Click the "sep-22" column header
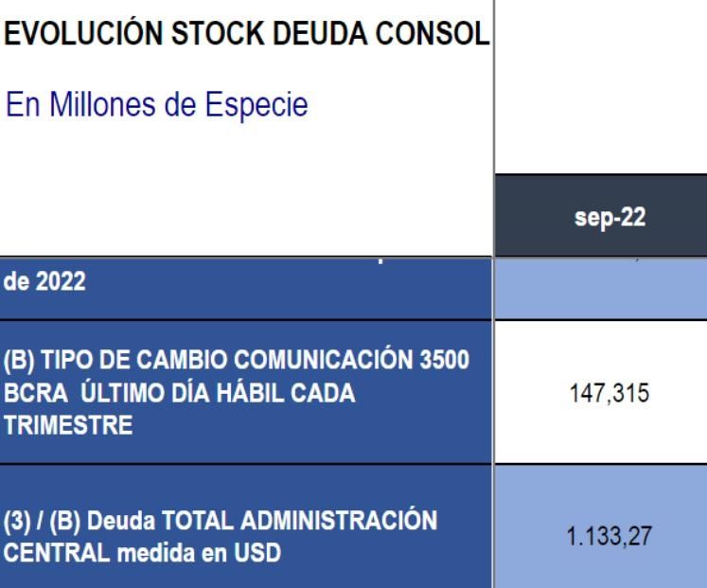This screenshot has height=588, width=707. click(x=601, y=216)
